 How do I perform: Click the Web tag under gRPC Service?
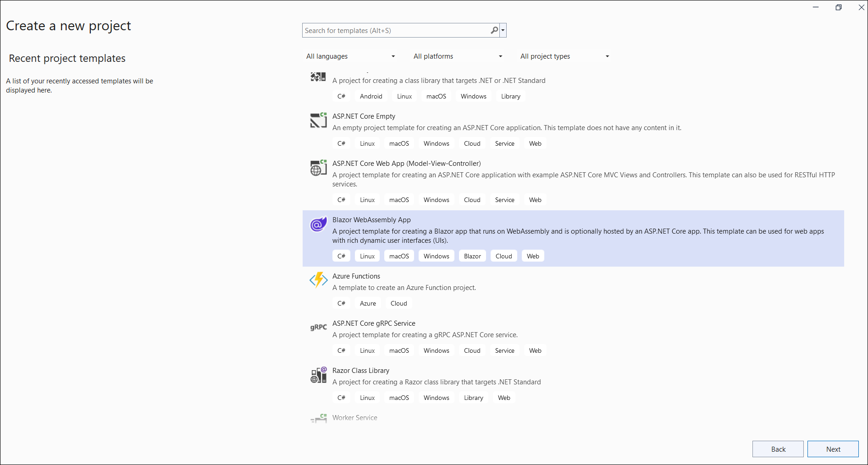click(x=535, y=350)
